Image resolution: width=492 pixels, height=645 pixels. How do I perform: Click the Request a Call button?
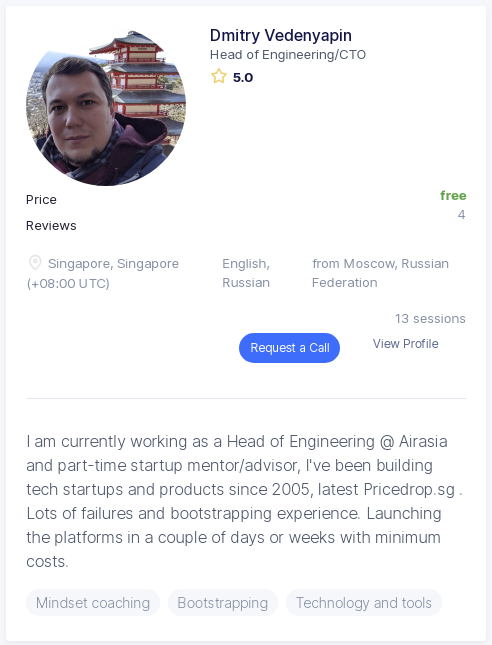[289, 348]
